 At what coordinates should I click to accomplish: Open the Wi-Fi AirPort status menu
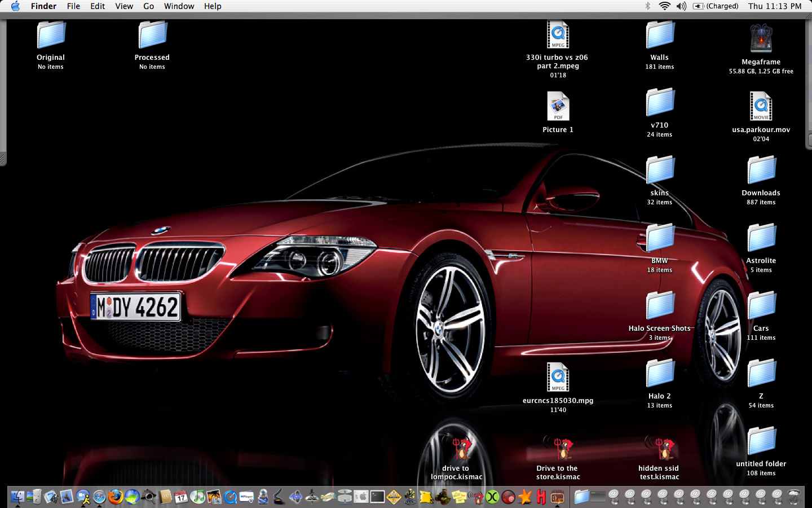point(665,6)
